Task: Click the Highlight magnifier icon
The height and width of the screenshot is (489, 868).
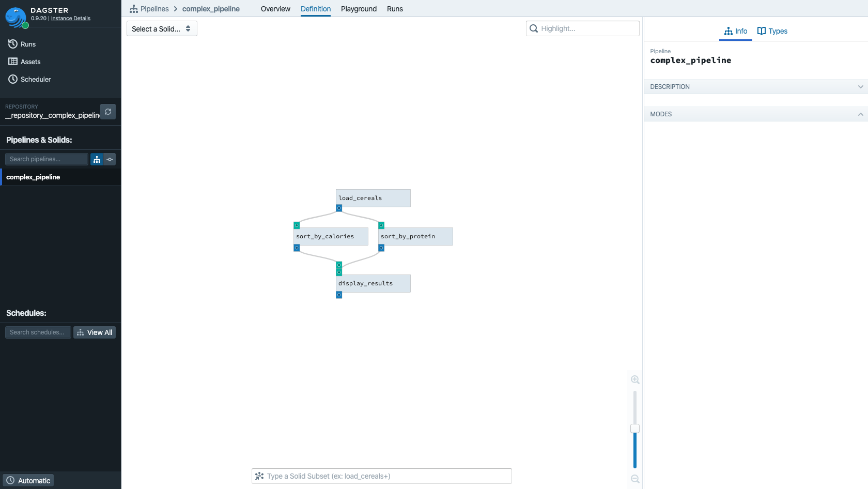Action: click(534, 28)
